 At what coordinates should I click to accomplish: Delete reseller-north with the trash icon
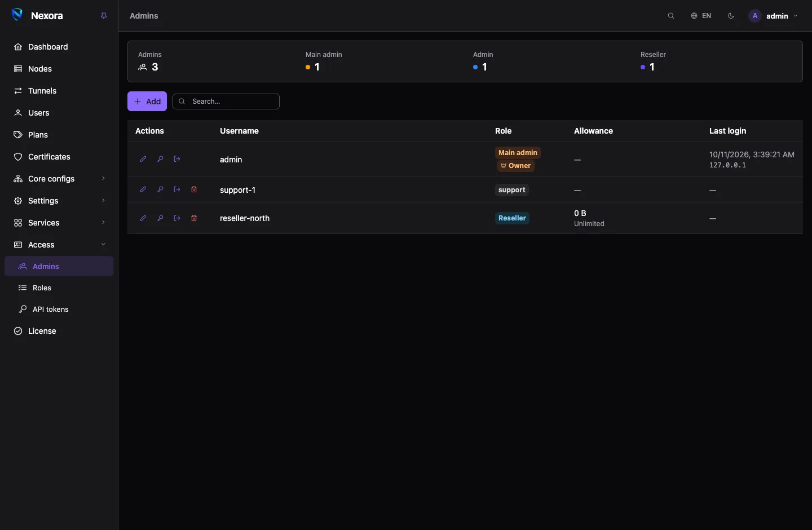(x=194, y=218)
